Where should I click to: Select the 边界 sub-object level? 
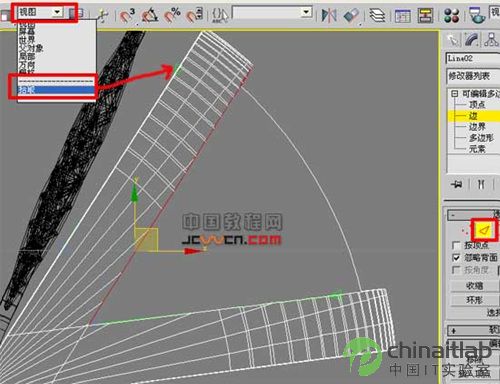click(477, 127)
